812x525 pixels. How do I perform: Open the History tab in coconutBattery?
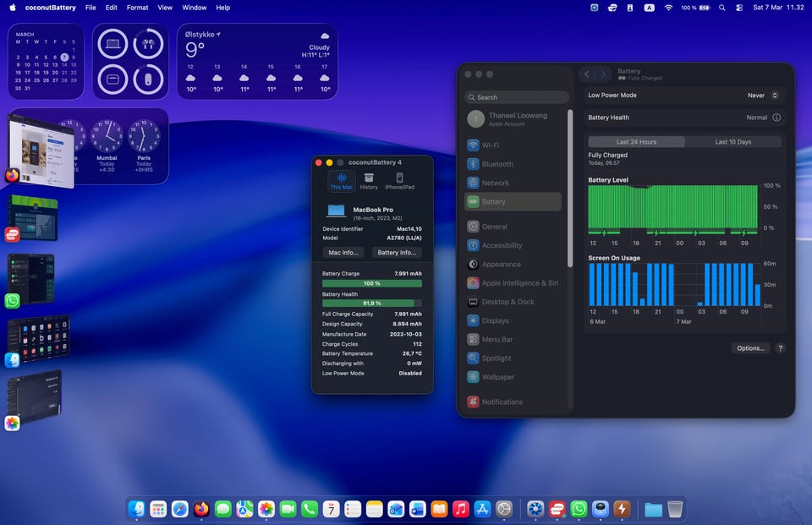[369, 180]
